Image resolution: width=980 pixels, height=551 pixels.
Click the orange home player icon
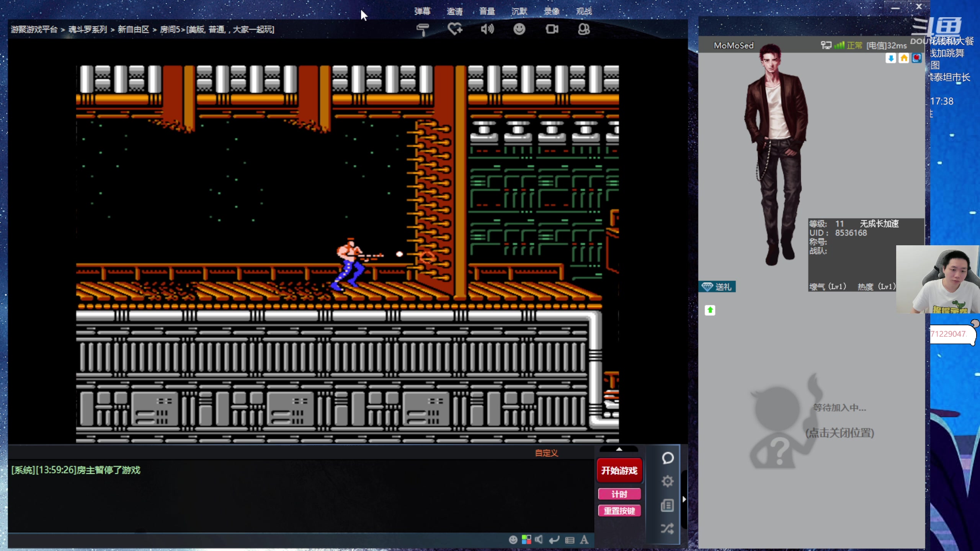(x=904, y=58)
